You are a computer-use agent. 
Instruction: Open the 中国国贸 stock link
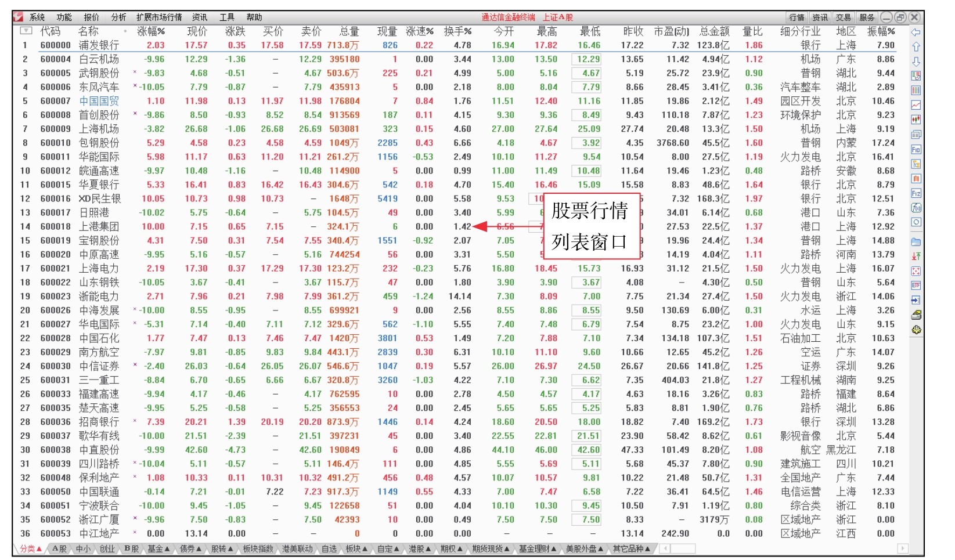tap(99, 101)
